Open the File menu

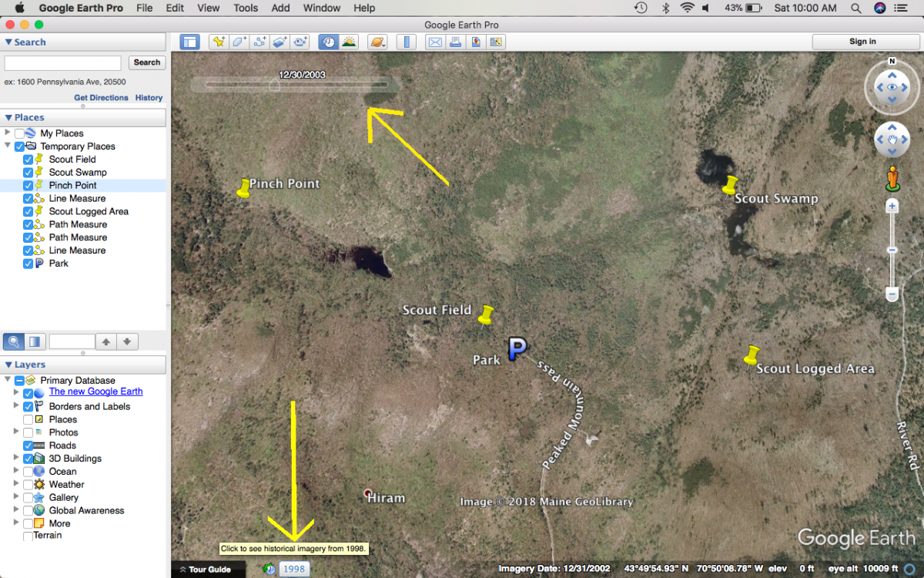point(144,8)
